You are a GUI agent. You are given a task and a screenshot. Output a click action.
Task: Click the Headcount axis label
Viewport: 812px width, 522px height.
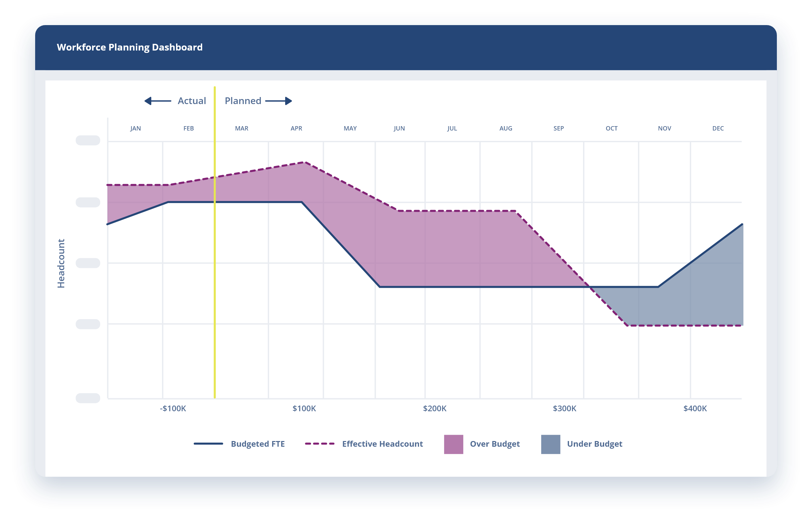coord(61,263)
